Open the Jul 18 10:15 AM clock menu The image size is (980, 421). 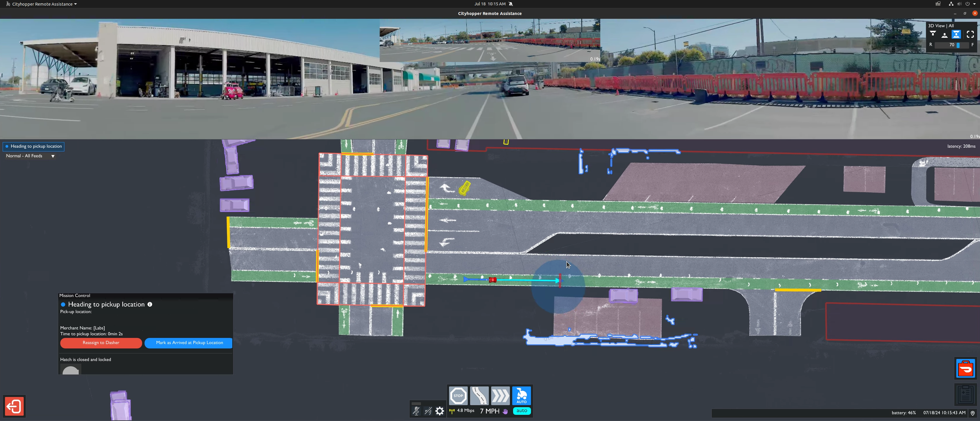[x=490, y=4]
